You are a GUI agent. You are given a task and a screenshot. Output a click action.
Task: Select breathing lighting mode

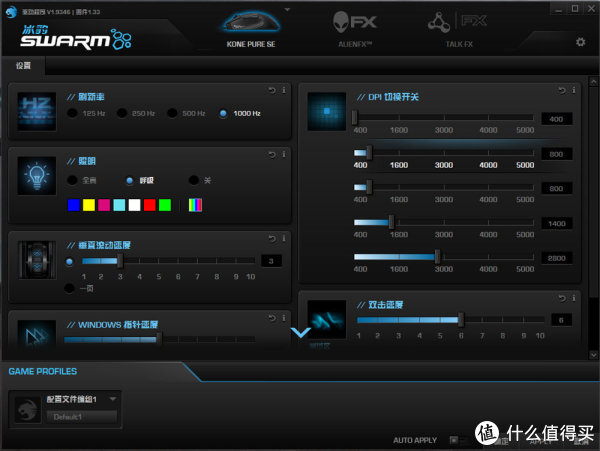[130, 180]
